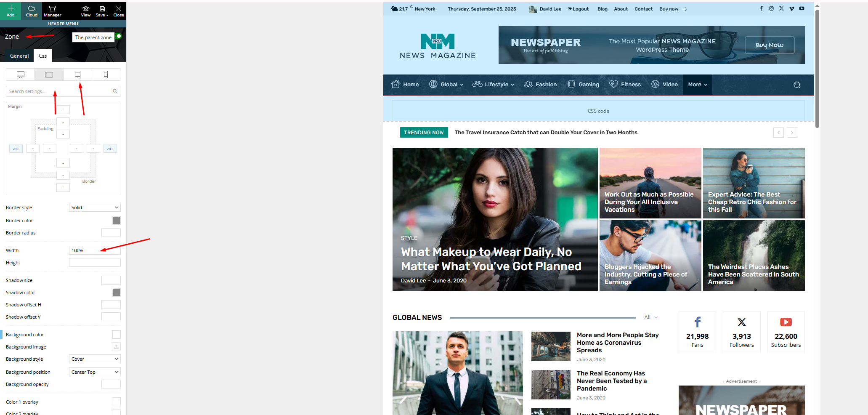Screen dimensions: 868x415
Task: Open the YouTube icon in top bar
Action: pyautogui.click(x=802, y=8)
